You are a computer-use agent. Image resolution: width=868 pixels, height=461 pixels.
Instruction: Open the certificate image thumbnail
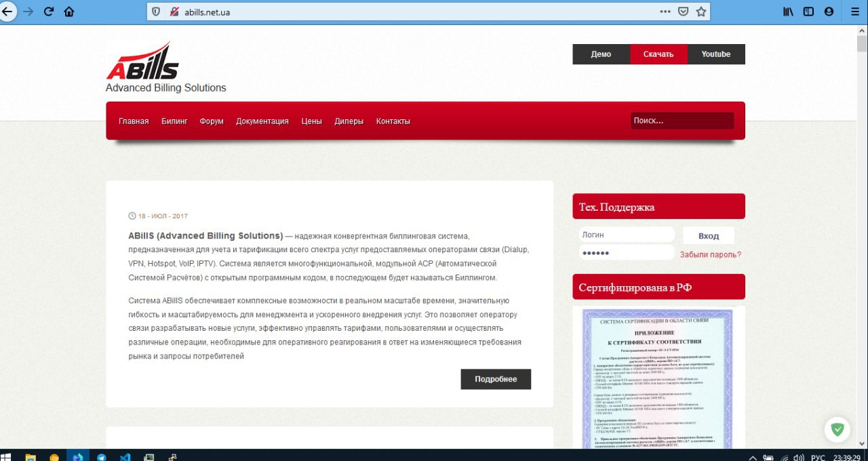(x=658, y=378)
